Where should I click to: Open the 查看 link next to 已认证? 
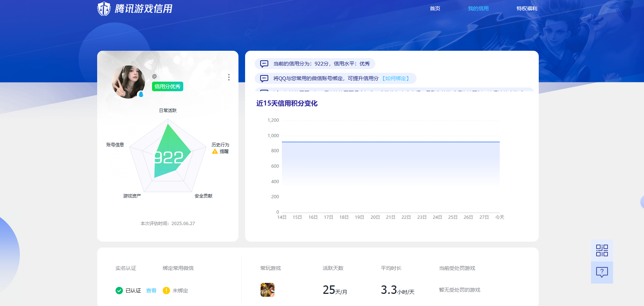[x=151, y=291]
